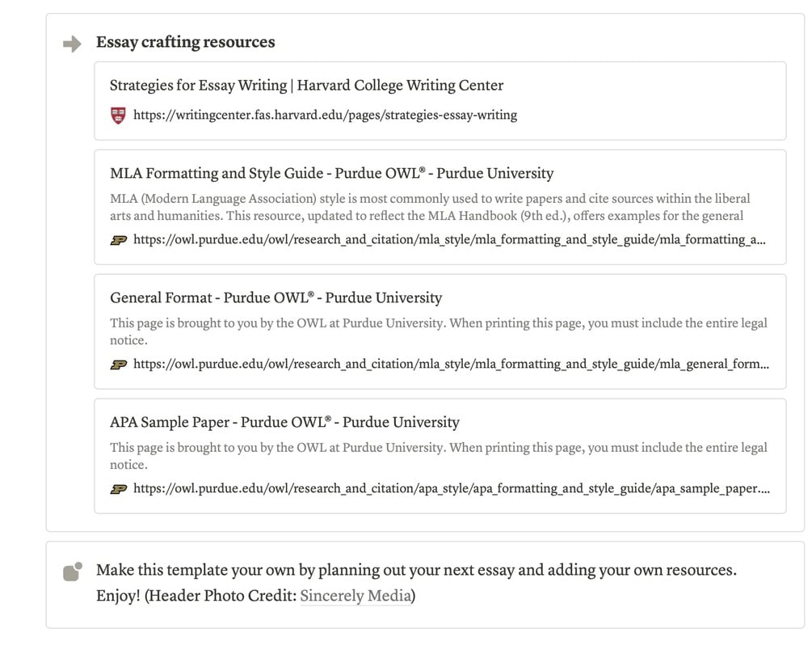Click the General Format legal notice description
812x654 pixels.
[438, 331]
